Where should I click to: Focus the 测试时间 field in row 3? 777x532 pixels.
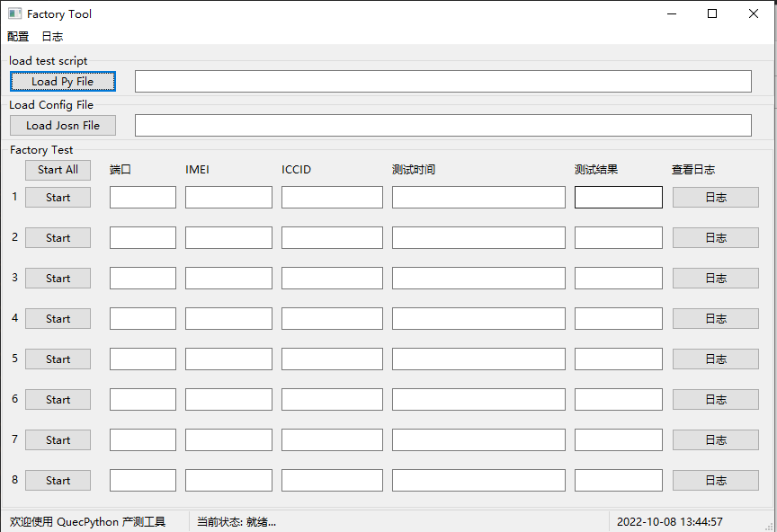(478, 279)
